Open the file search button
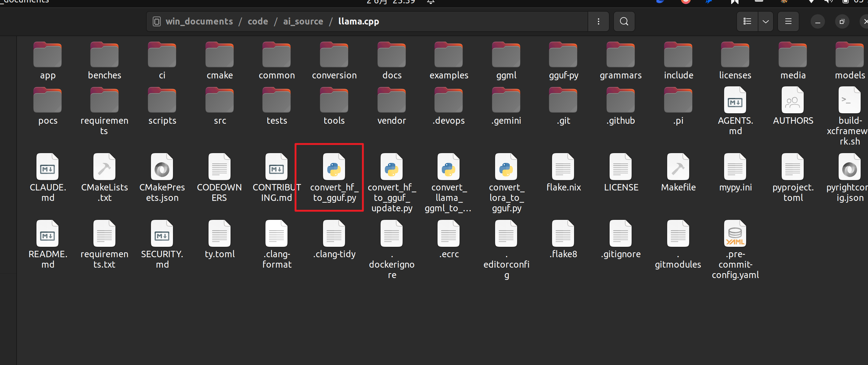This screenshot has width=868, height=365. click(x=624, y=21)
